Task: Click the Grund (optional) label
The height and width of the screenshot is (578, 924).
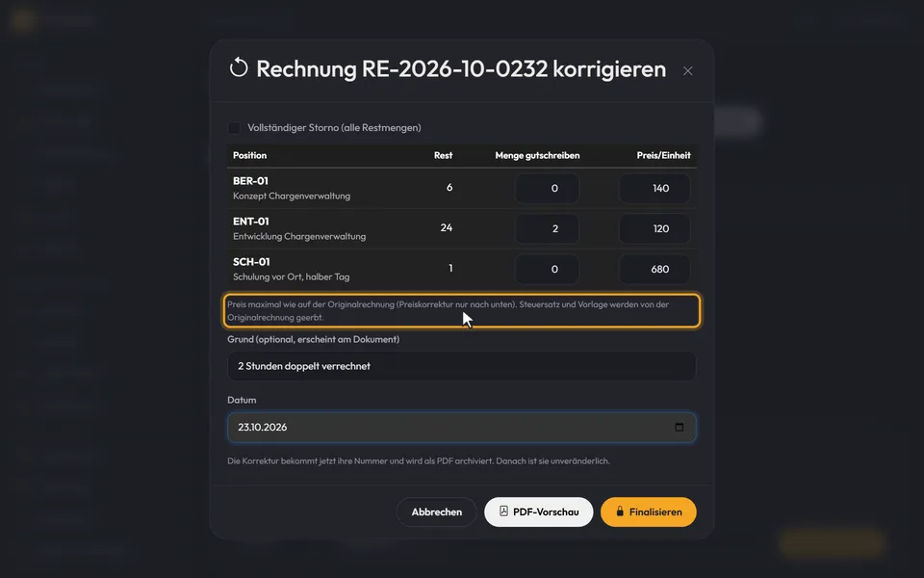Action: point(314,339)
